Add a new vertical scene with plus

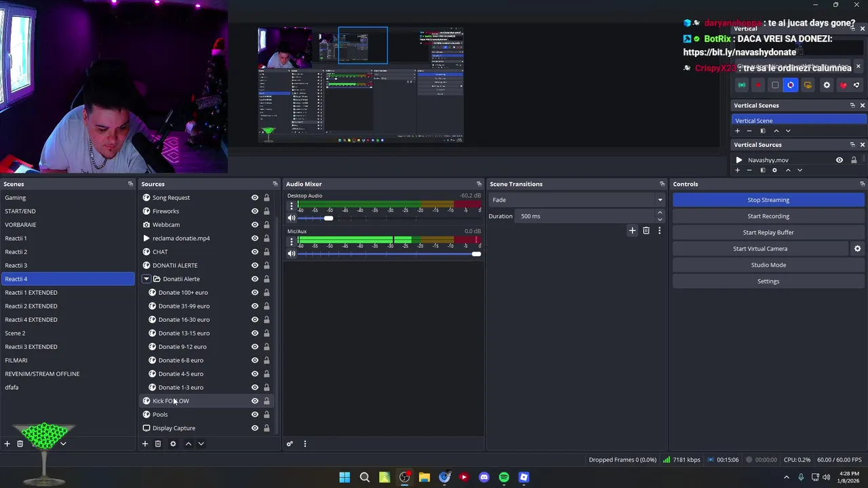click(738, 131)
